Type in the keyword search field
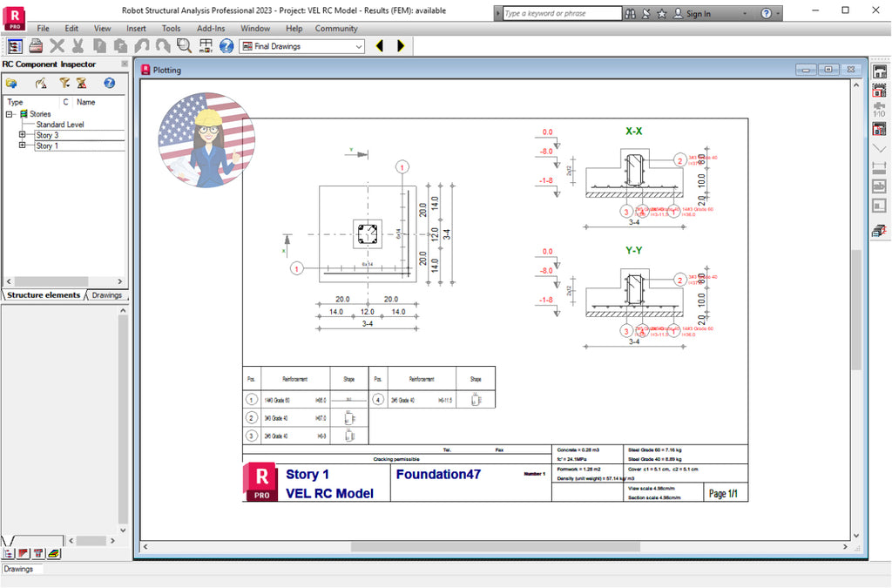The height and width of the screenshot is (588, 892). pos(557,13)
